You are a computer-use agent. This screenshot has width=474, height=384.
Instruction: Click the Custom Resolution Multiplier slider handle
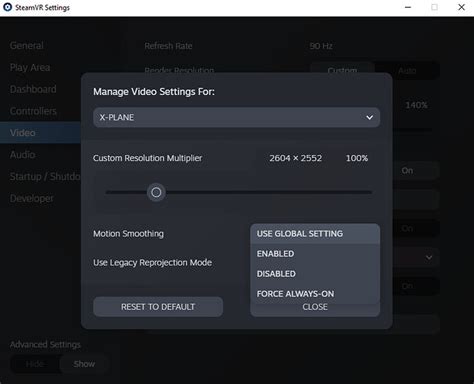156,192
